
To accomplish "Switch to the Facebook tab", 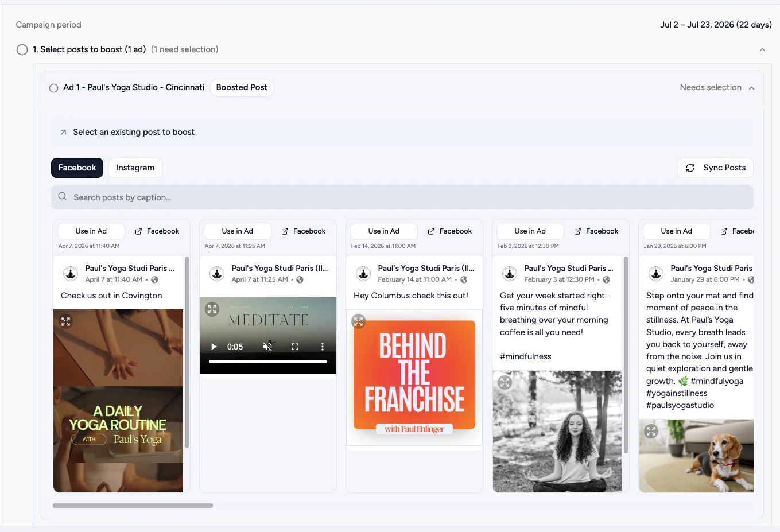I will pos(77,168).
